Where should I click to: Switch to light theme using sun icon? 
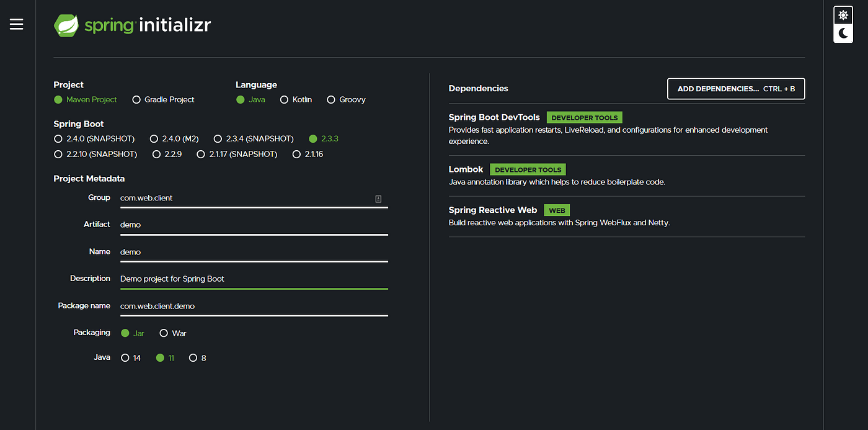tap(843, 14)
